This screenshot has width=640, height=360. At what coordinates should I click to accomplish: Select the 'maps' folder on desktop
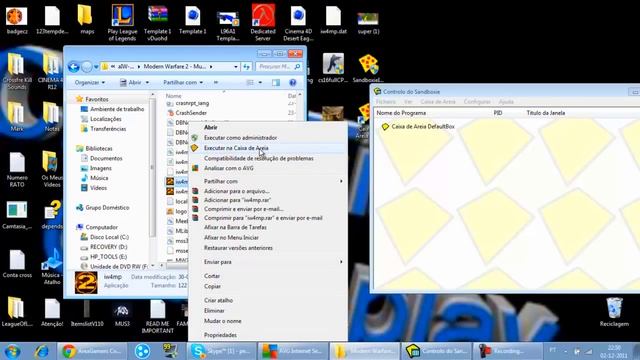87,19
